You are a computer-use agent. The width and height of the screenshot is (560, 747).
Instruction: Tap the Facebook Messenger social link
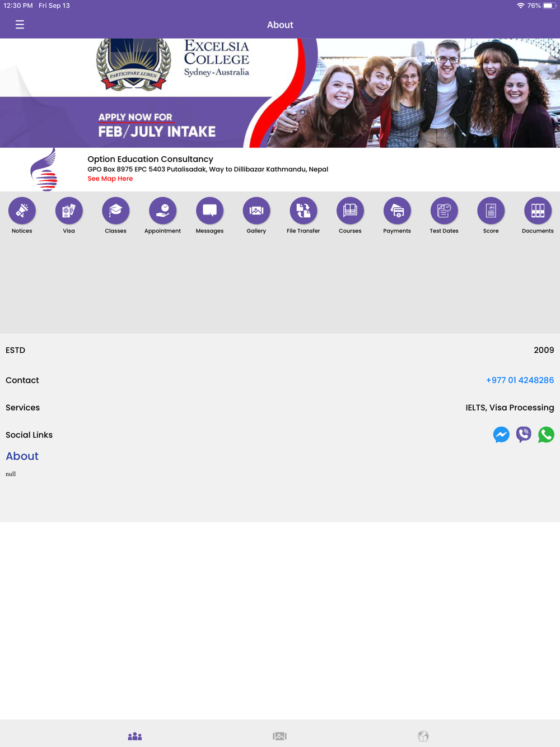click(x=501, y=435)
